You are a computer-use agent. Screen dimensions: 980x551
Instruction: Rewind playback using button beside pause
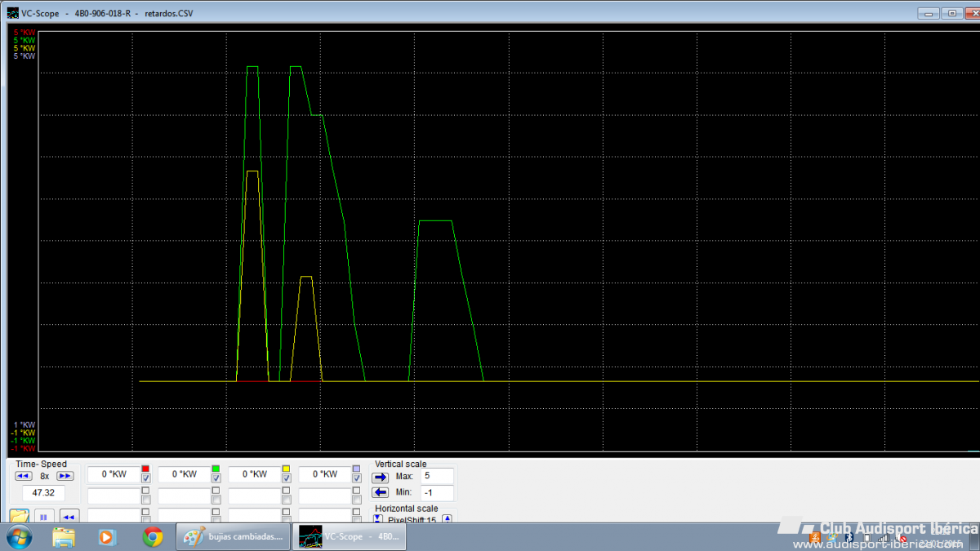pyautogui.click(x=69, y=517)
